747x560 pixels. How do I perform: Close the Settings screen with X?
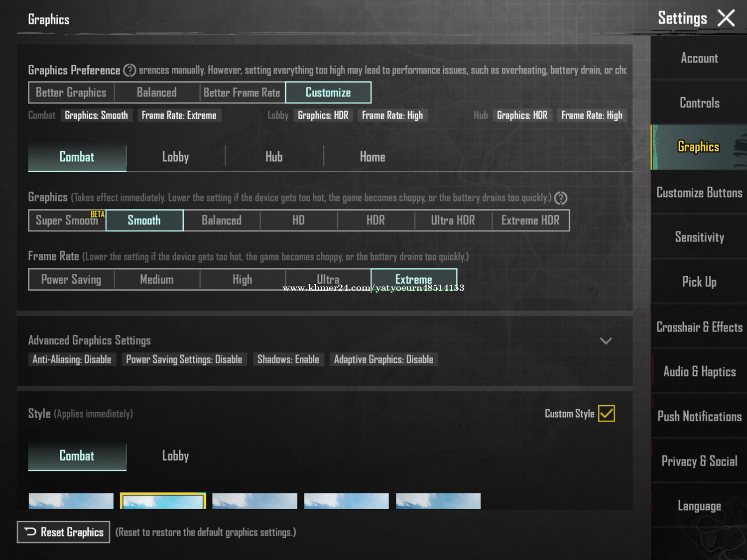[x=726, y=18]
